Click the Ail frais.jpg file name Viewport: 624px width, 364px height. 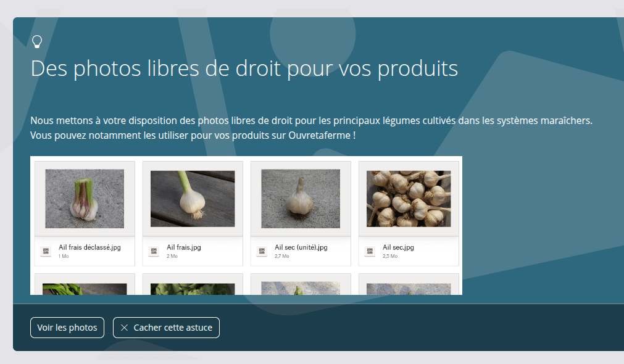[184, 247]
